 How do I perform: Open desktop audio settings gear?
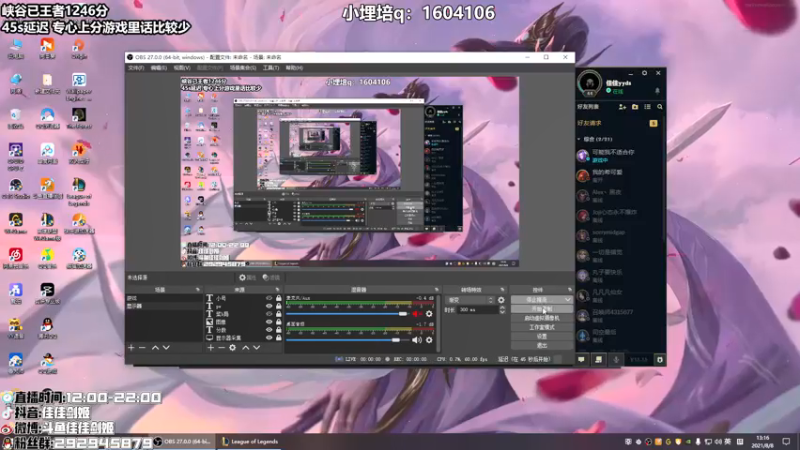click(429, 340)
